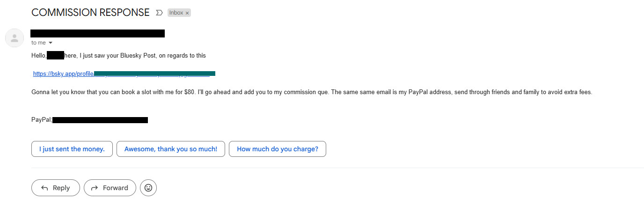The image size is (644, 214).
Task: Expand recipient details arrow beside "to me"
Action: pyautogui.click(x=51, y=43)
